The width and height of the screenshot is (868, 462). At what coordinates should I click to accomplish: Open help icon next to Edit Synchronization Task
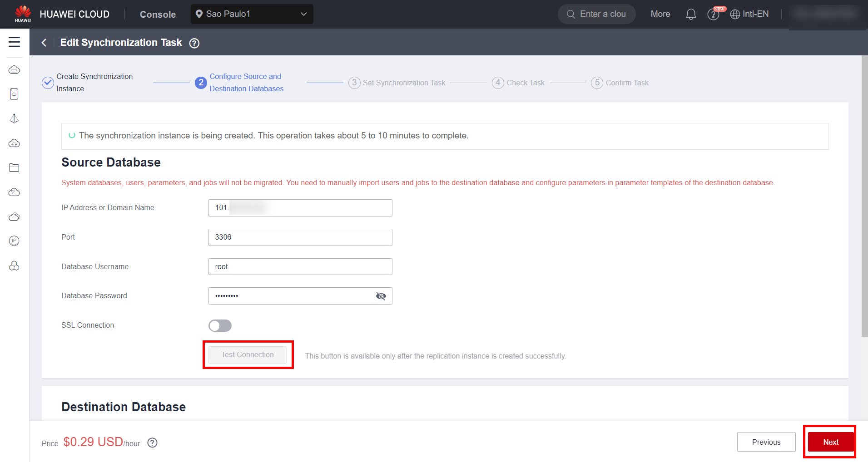point(194,43)
